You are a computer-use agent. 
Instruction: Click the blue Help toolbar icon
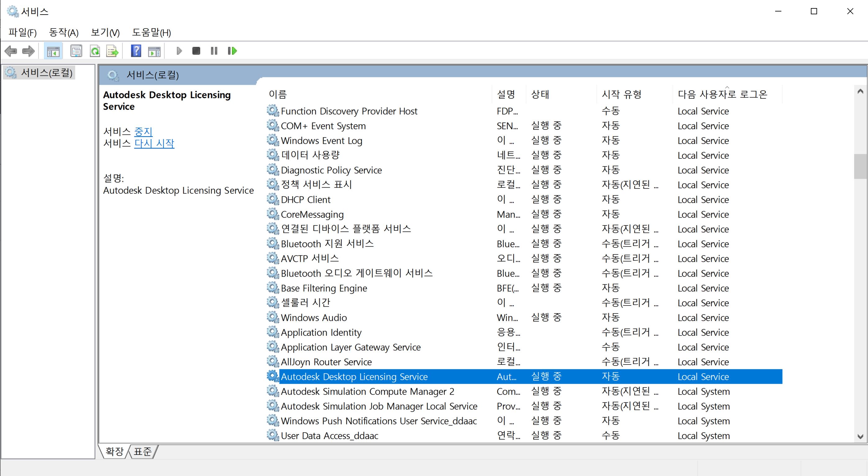pos(136,51)
